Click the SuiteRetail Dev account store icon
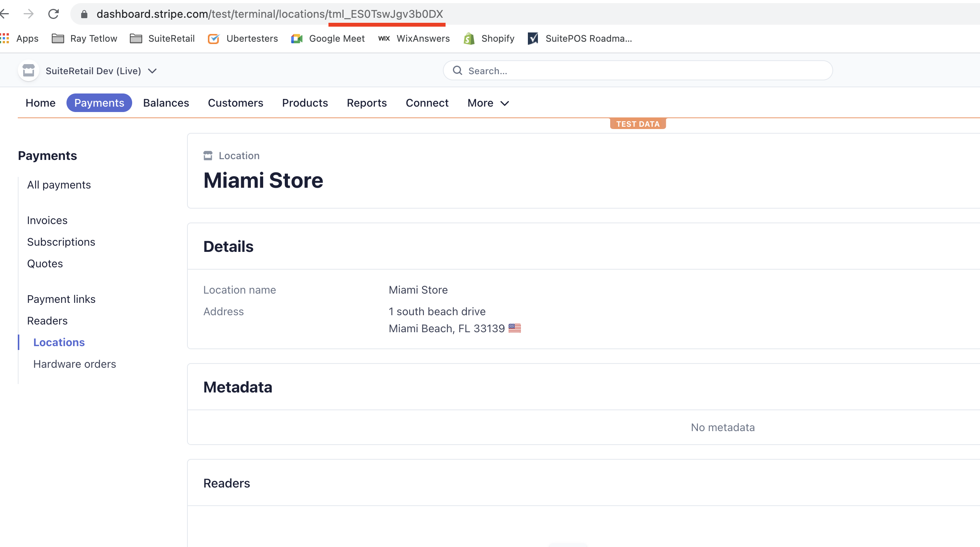The image size is (980, 547). tap(29, 71)
